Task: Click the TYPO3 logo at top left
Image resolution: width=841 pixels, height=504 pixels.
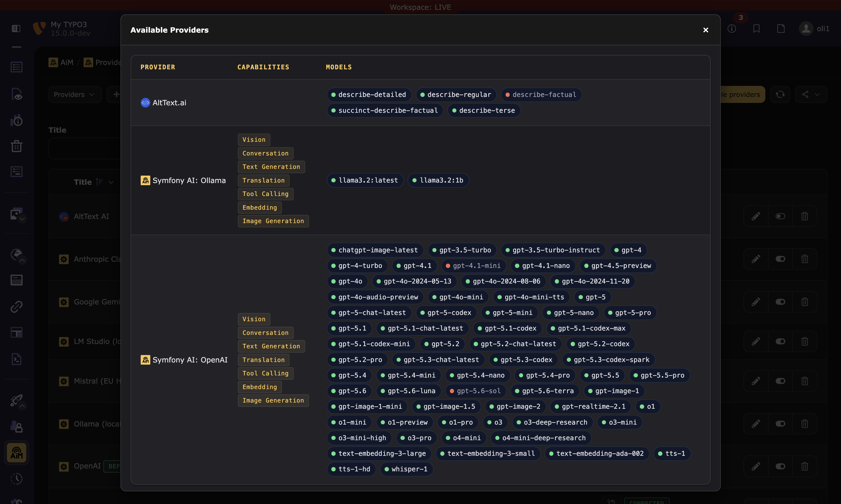Action: pyautogui.click(x=39, y=29)
